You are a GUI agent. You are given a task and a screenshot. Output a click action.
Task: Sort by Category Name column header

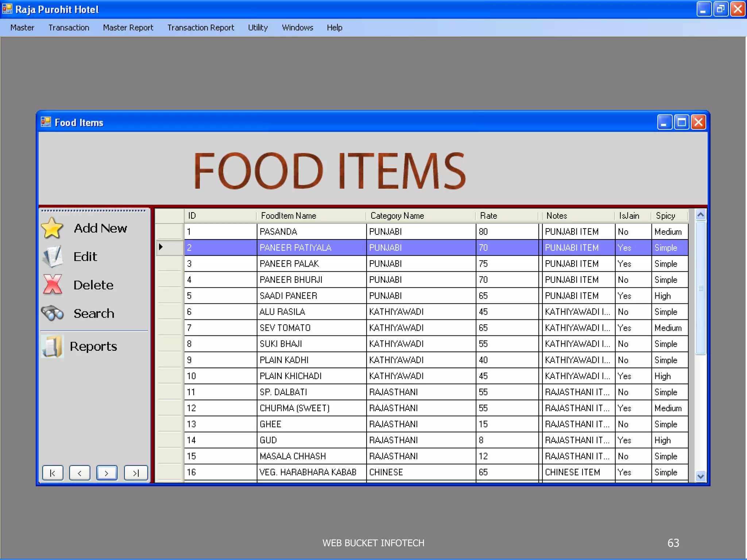click(421, 216)
